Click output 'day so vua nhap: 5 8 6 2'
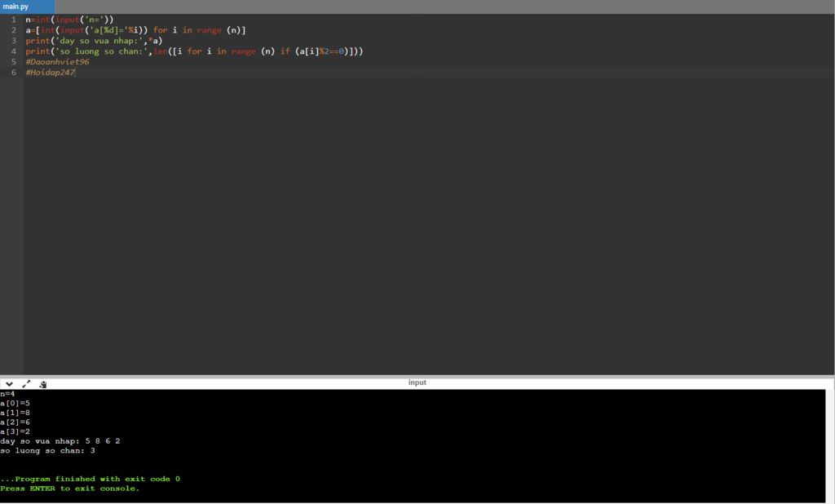This screenshot has height=504, width=835. [60, 441]
